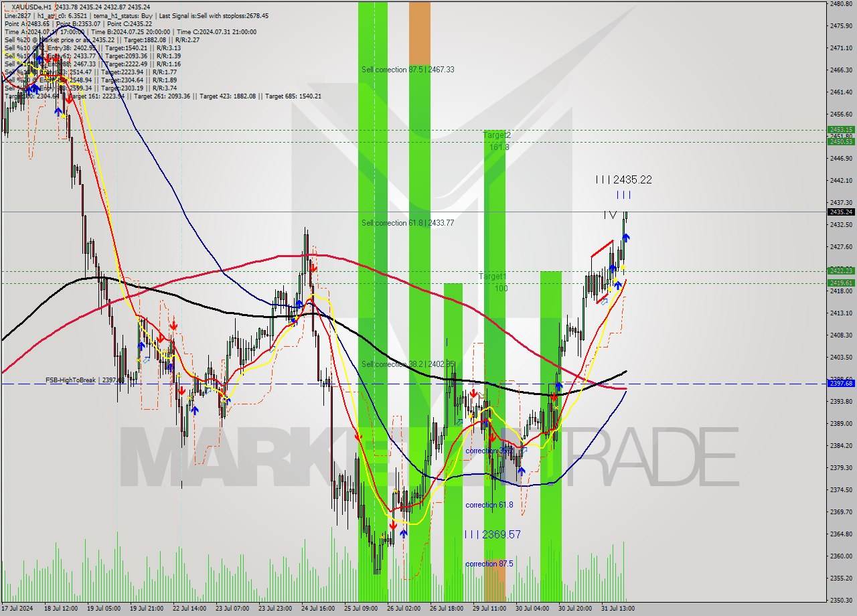Click '25 Jul 09:00' on the time axis
This screenshot has width=857, height=616.
[360, 609]
